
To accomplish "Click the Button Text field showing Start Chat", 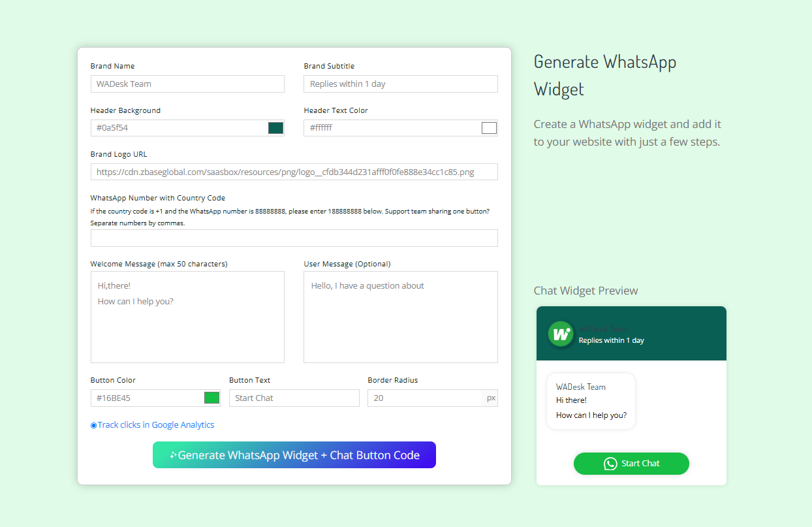I will tap(294, 398).
